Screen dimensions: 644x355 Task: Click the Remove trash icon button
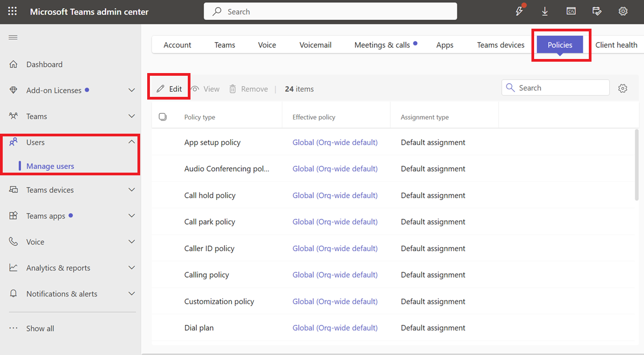248,89
